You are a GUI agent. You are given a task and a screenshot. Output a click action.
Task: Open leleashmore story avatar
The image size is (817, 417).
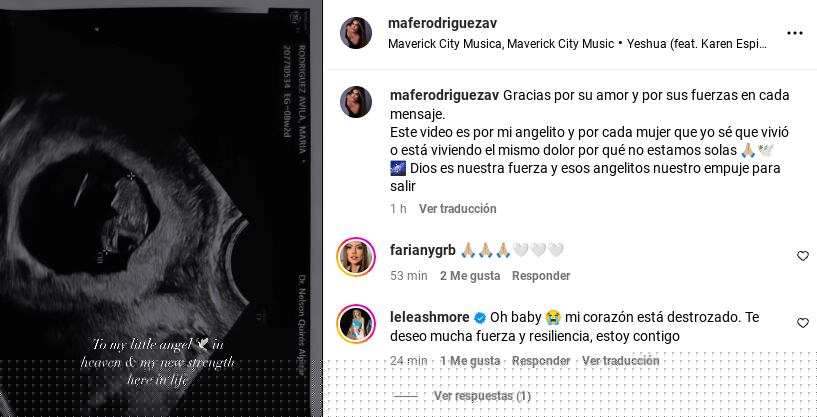(x=356, y=324)
